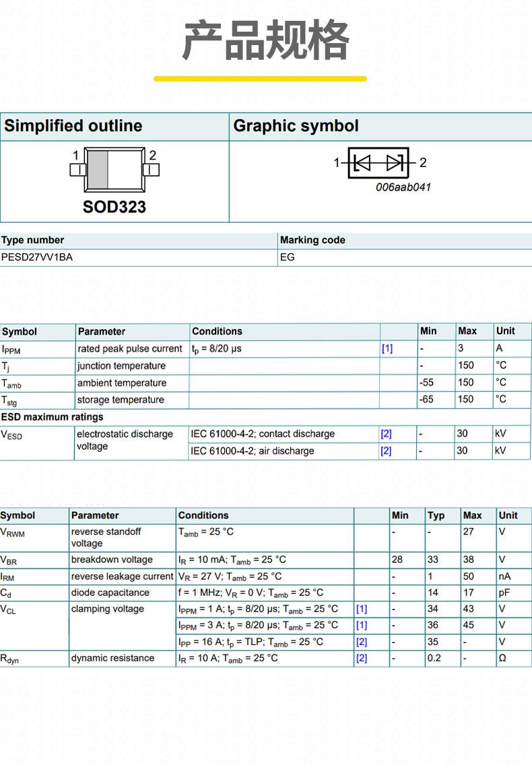
Task: Open footnote [2] for contact discharge
Action: (x=386, y=434)
